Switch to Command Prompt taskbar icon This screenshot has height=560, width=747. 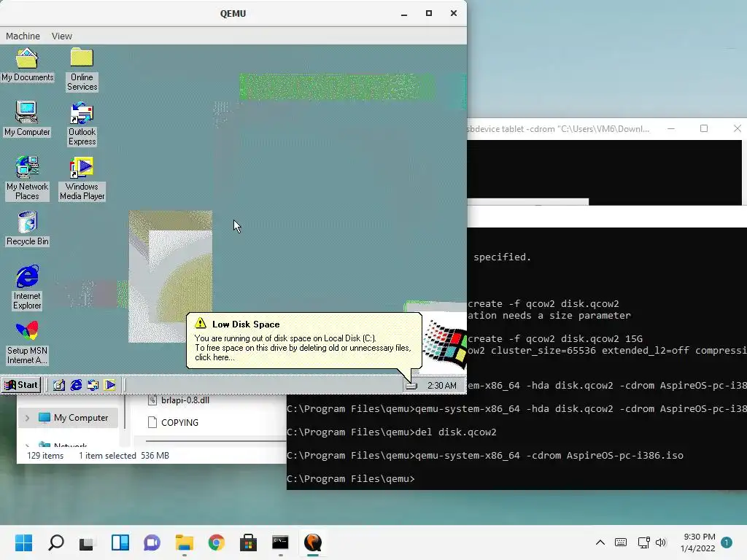coord(281,542)
